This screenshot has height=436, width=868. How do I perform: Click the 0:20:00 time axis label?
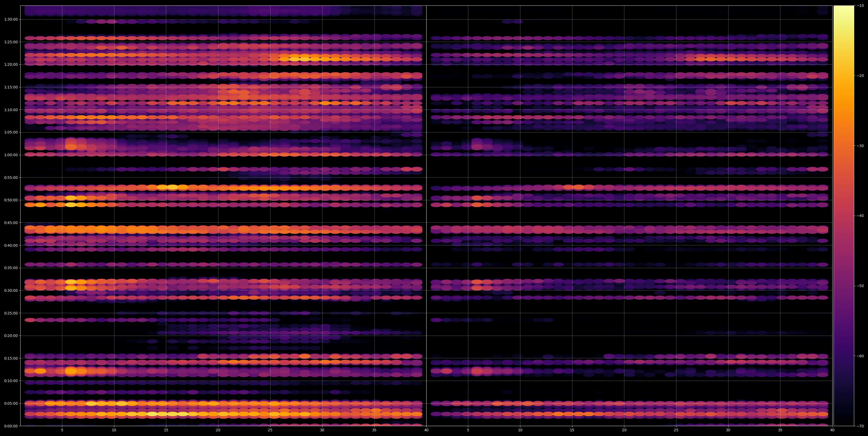(x=11, y=336)
